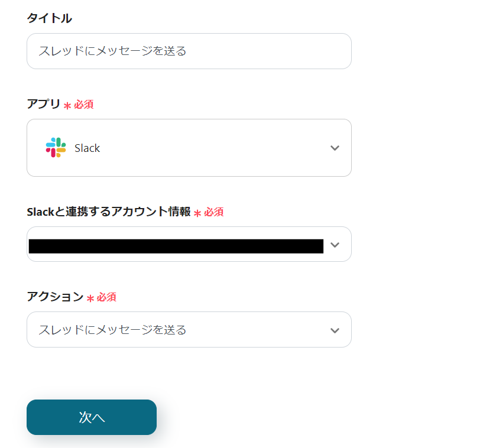Click the 必須 text next to アクション
The width and height of the screenshot is (483, 448).
[106, 297]
